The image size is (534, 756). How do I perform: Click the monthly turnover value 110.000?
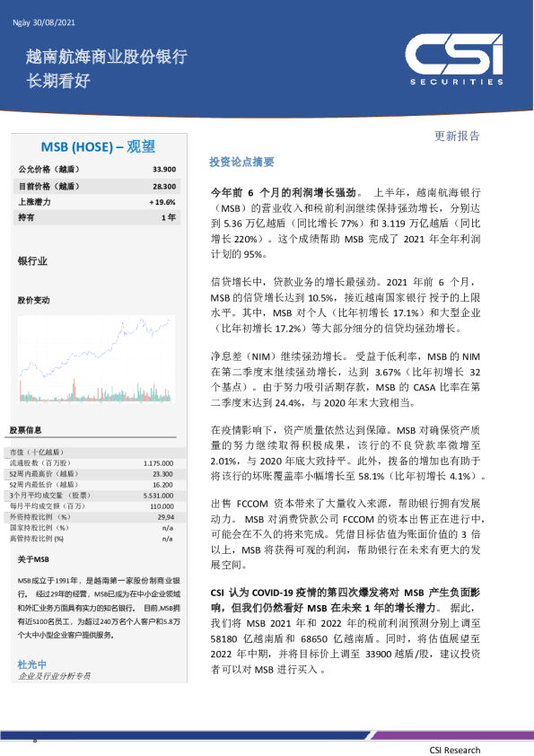(x=162, y=506)
